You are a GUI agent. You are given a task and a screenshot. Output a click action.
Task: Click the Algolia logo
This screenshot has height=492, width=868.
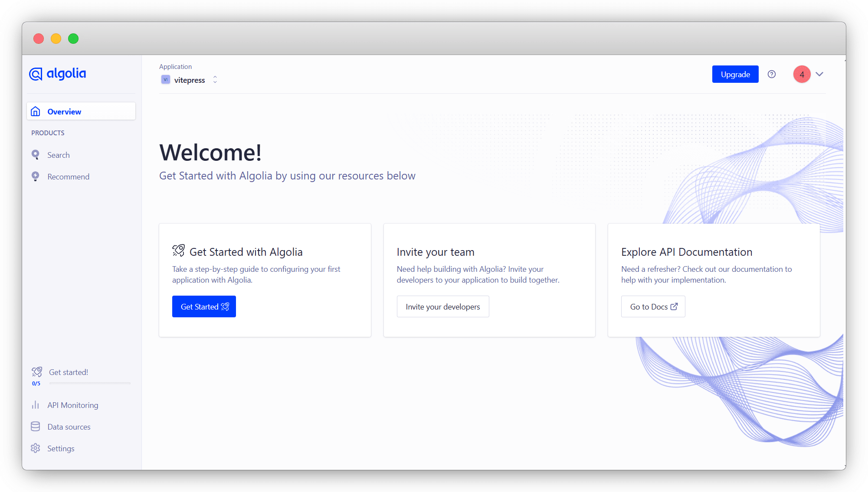58,74
